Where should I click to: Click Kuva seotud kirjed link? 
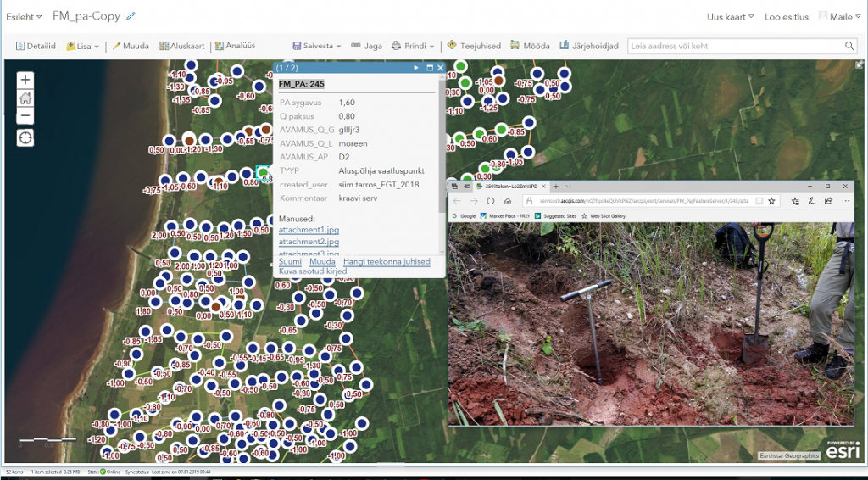pos(313,271)
